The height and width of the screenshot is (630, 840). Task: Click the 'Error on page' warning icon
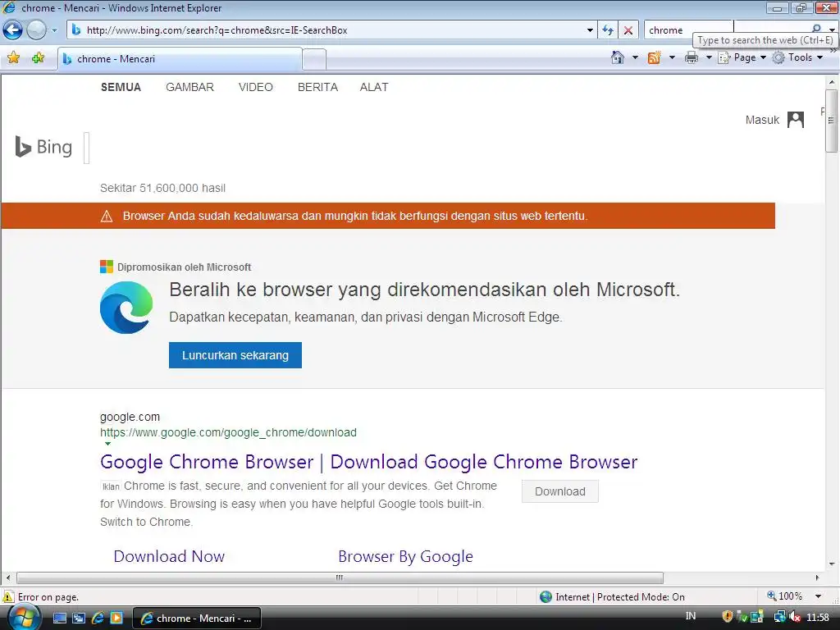tap(8, 597)
